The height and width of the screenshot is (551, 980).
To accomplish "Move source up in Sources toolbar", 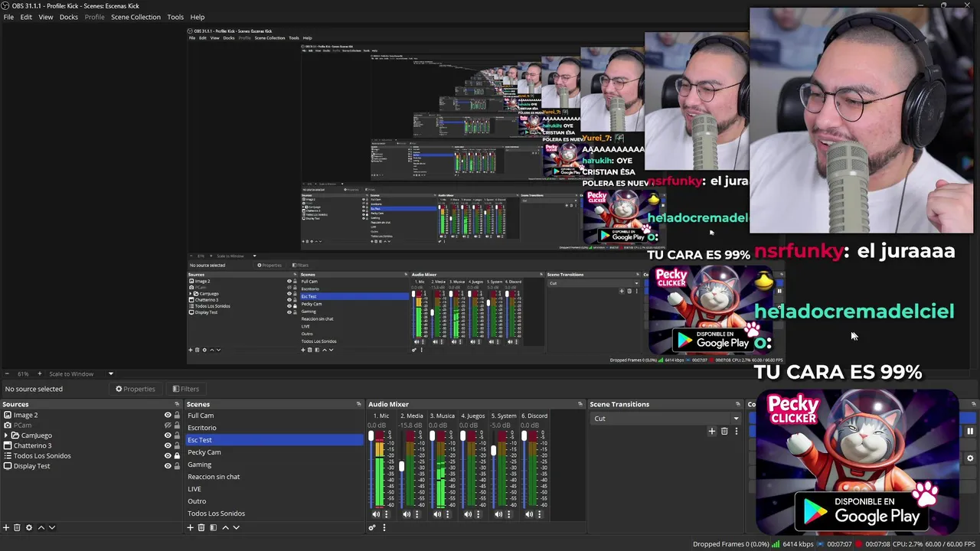I will click(41, 527).
